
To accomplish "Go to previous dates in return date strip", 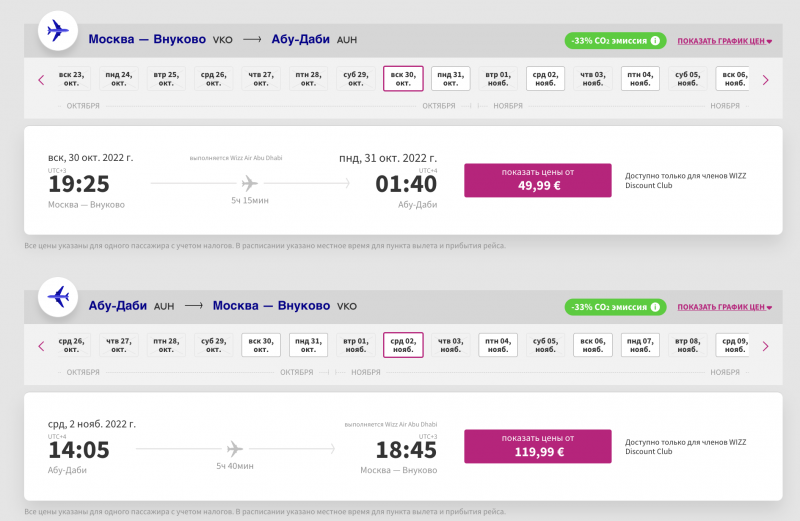I will pos(41,346).
